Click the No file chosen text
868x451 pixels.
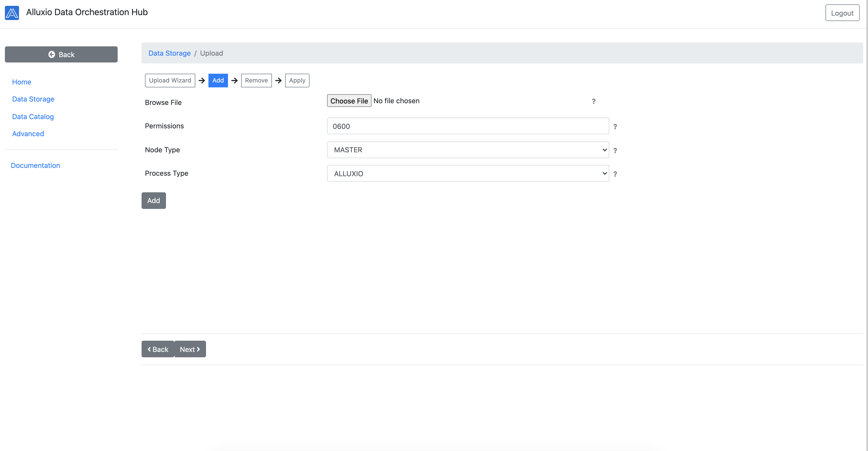click(x=396, y=101)
